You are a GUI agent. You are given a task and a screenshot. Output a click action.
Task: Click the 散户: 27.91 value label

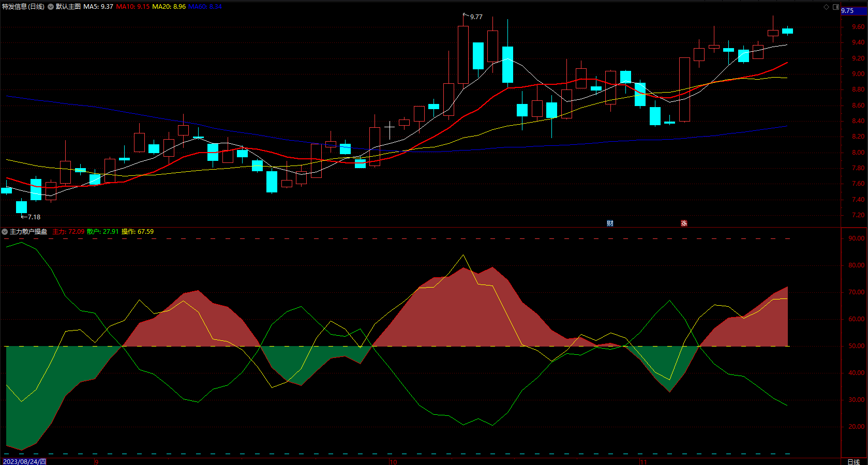click(x=103, y=232)
